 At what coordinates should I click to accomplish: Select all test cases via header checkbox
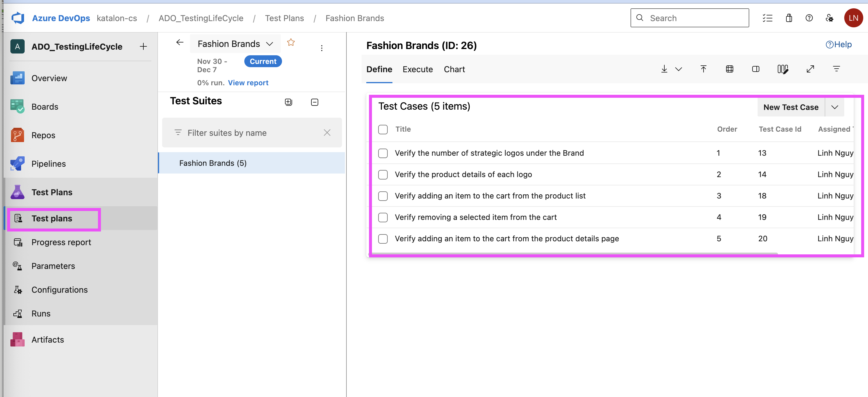click(383, 129)
